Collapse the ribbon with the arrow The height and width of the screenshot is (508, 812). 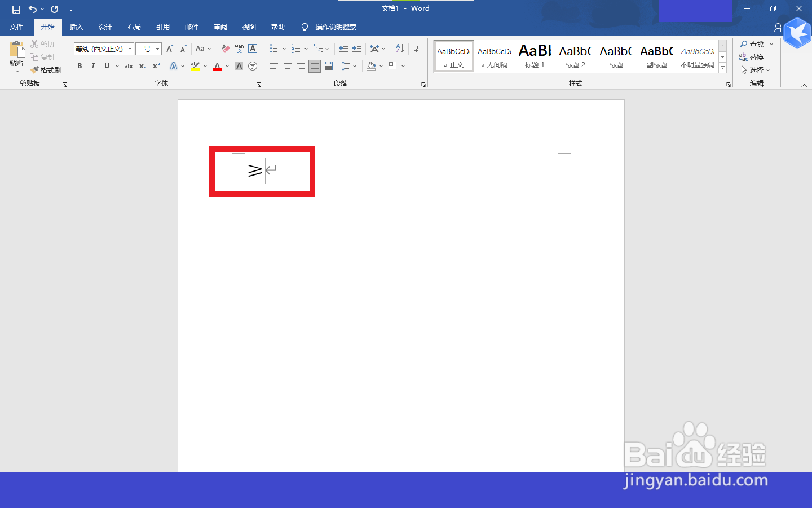point(804,85)
